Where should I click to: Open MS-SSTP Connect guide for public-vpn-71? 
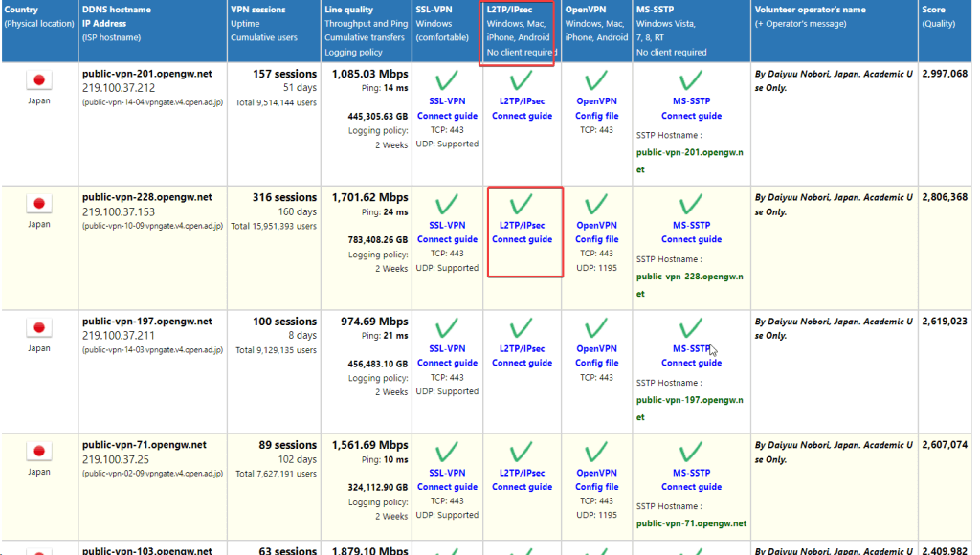(x=691, y=487)
